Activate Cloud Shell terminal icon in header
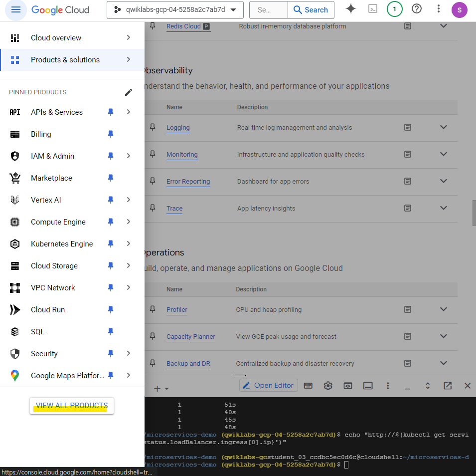476x476 pixels. click(x=372, y=9)
